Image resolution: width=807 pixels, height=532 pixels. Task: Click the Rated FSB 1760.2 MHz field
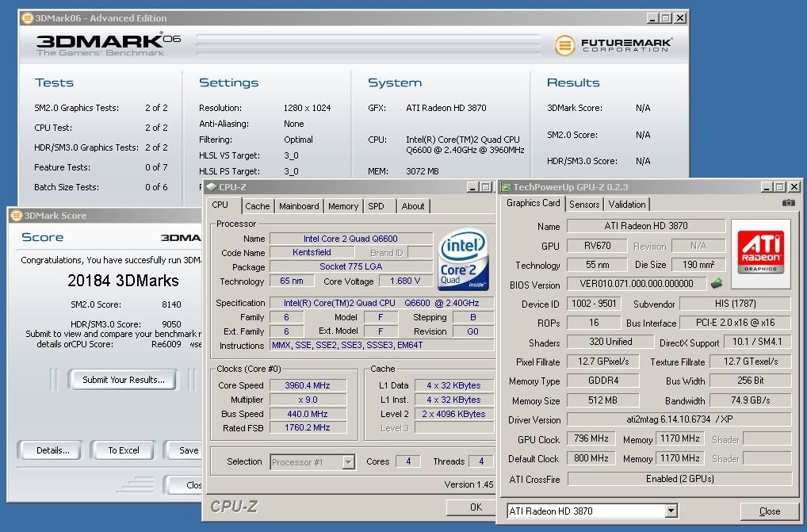tap(308, 427)
